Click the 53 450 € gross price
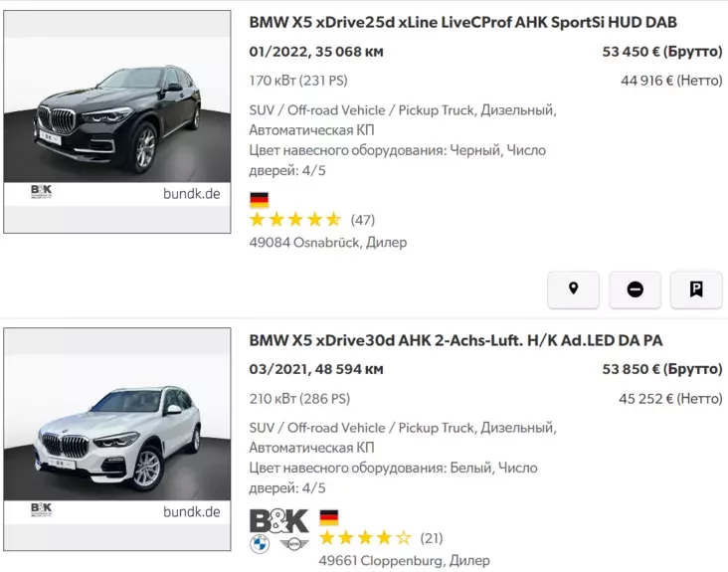Screen dimensions: 728x572 (661, 52)
